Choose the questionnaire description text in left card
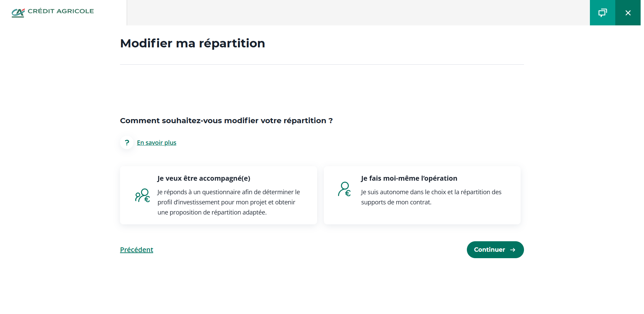The image size is (644, 314). coord(229,202)
